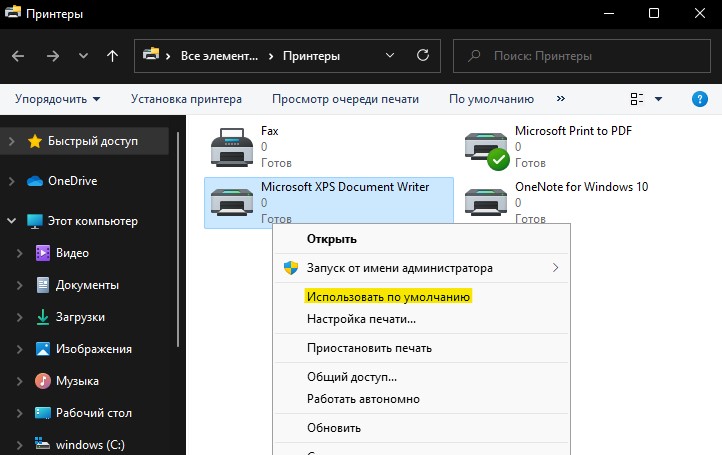Open the Упорядочить dropdown menu
Image resolution: width=722 pixels, height=455 pixels.
[x=57, y=99]
